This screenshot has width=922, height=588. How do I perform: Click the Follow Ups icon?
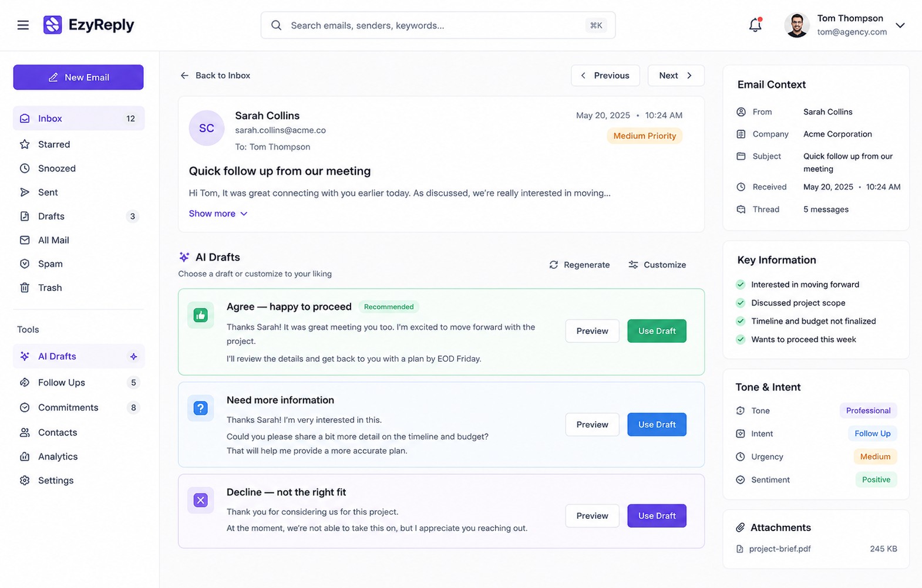25,383
